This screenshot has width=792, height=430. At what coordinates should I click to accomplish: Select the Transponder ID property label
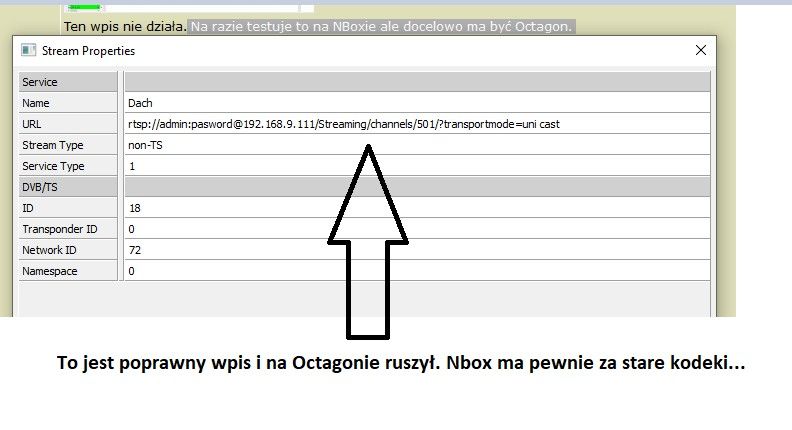pyautogui.click(x=68, y=229)
